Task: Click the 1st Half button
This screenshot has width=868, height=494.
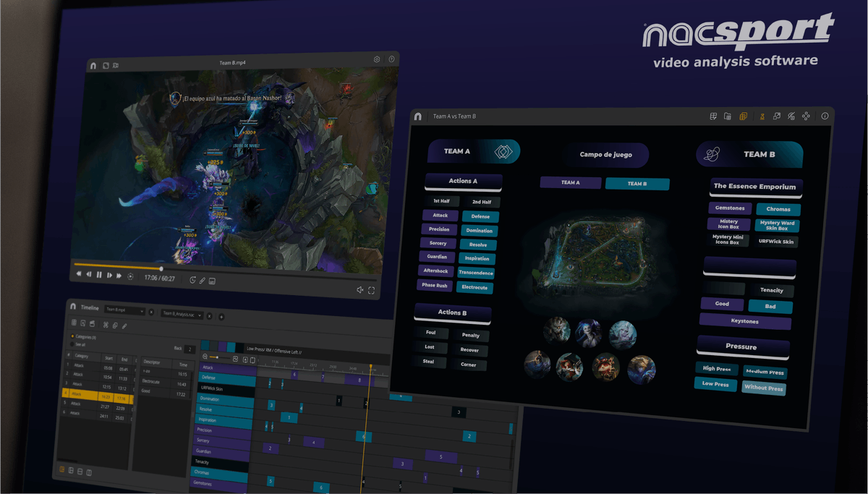Action: 441,201
